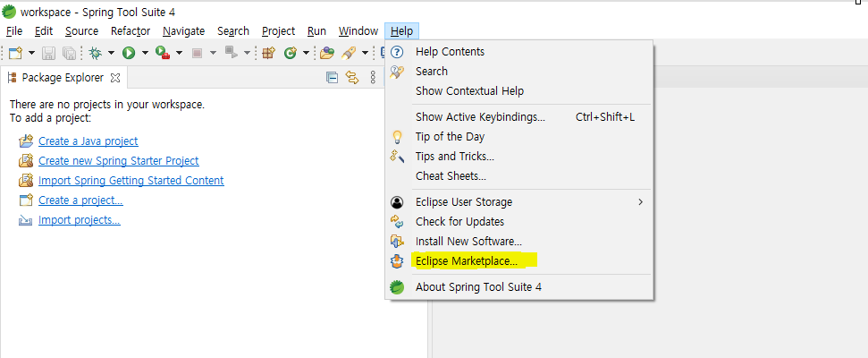This screenshot has width=868, height=358.
Task: Open the Window menu
Action: pyautogui.click(x=358, y=31)
